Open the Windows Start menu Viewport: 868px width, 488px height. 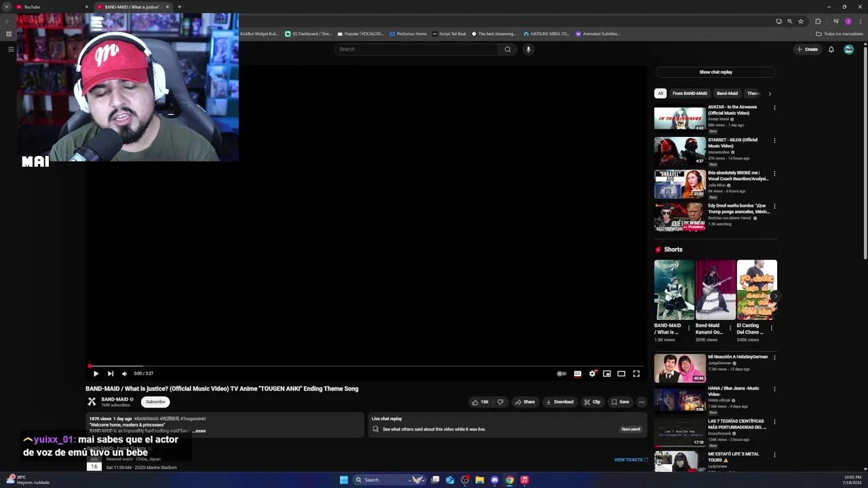344,480
